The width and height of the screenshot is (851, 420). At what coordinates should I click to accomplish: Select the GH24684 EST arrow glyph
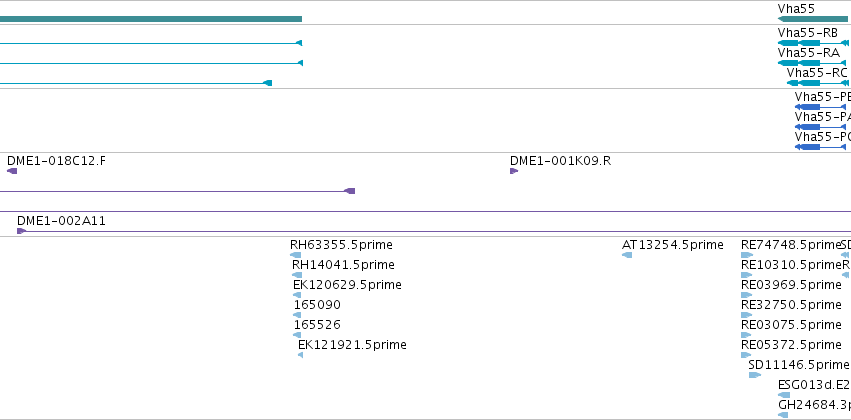click(783, 415)
